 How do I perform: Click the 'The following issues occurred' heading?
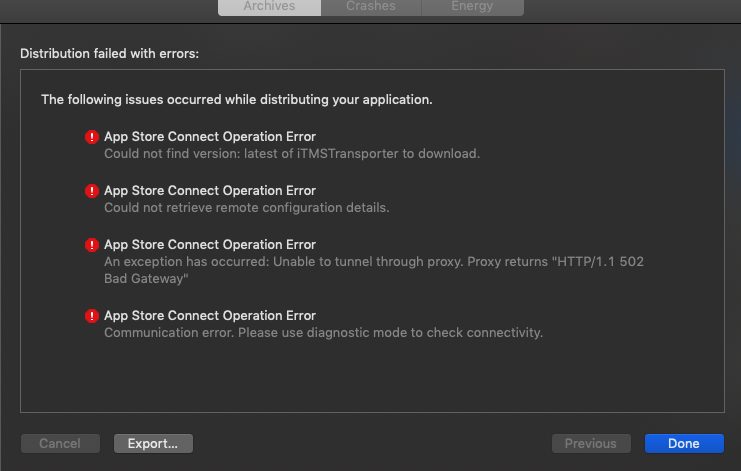click(x=236, y=100)
